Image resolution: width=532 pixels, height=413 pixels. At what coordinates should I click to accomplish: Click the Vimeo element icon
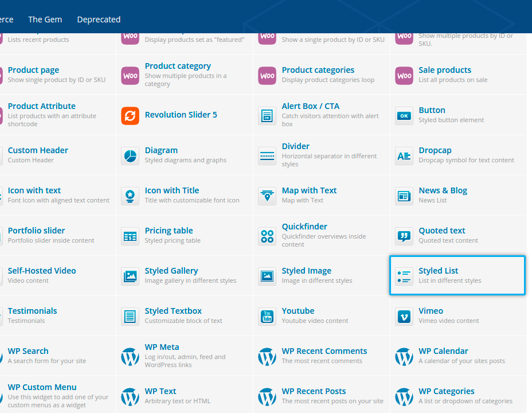(x=404, y=316)
